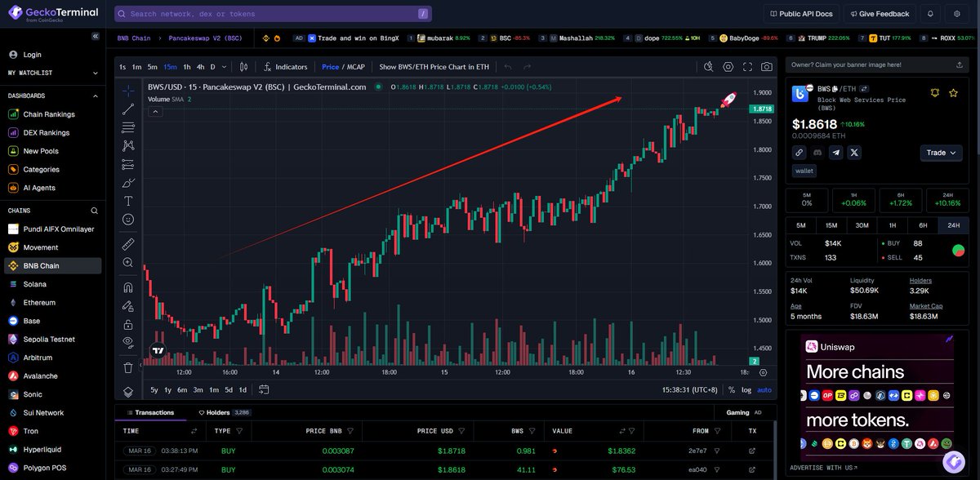This screenshot has width=980, height=480.
Task: Open the Indicators dialog
Action: pyautogui.click(x=284, y=67)
